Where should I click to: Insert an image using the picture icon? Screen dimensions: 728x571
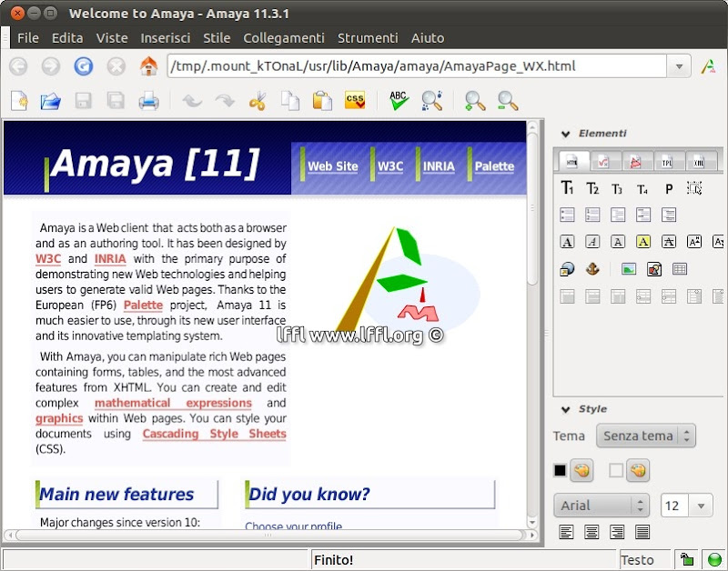(630, 268)
